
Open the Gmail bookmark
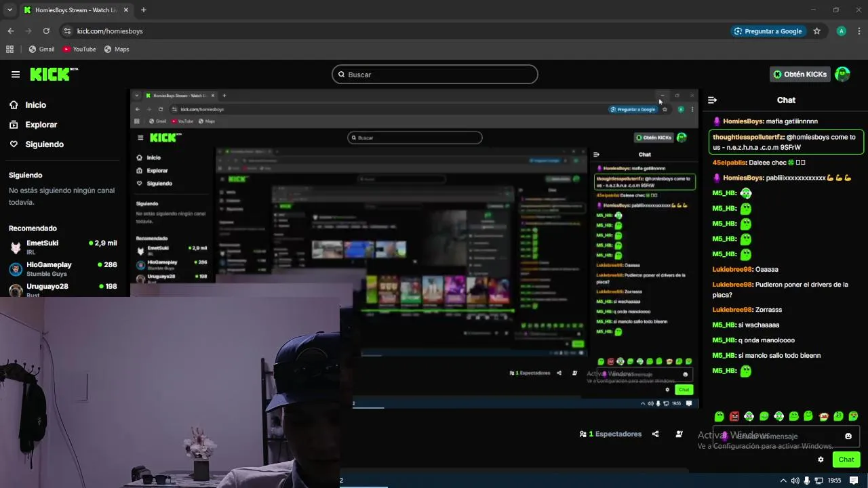(41, 49)
